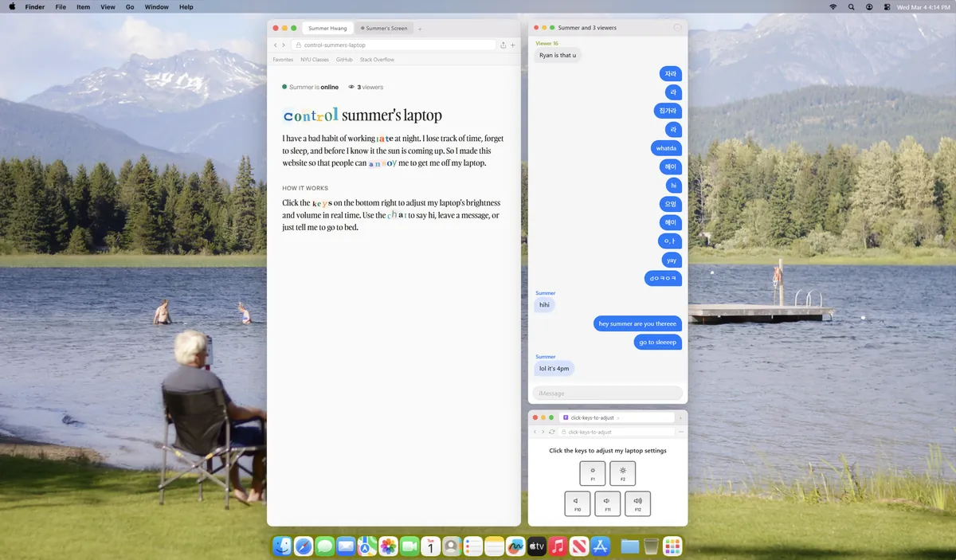Open Messages app in the dock

pos(324,546)
